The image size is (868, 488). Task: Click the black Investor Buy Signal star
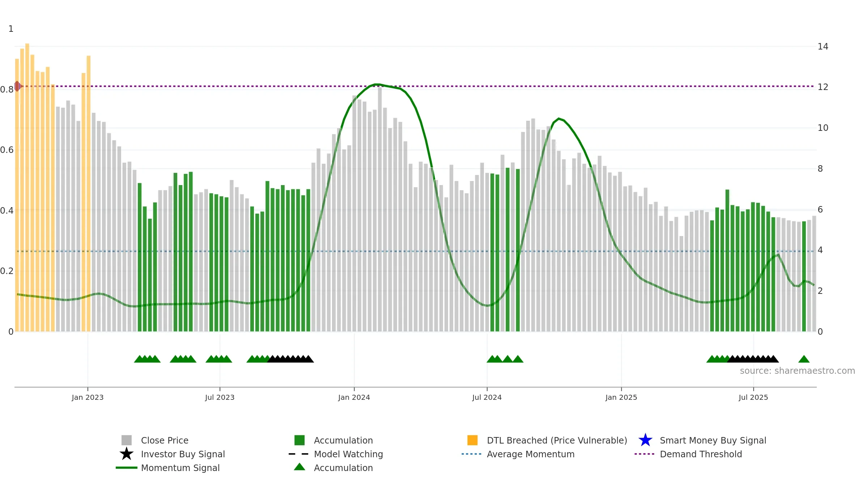tap(127, 454)
